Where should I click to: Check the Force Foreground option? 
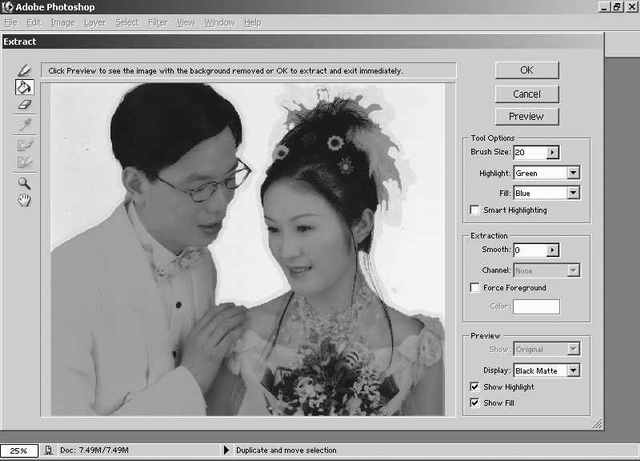coord(475,288)
